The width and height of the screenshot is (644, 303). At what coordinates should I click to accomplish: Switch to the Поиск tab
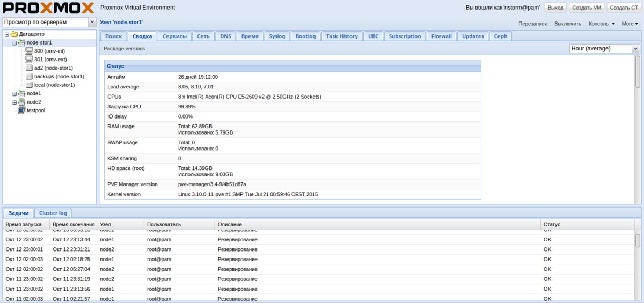coord(114,36)
